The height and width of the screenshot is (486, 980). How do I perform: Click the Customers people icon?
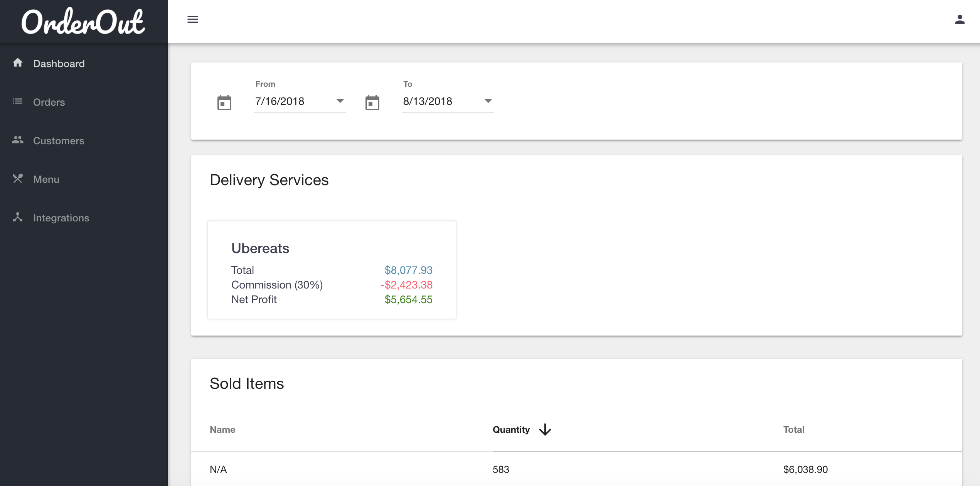[x=18, y=140]
